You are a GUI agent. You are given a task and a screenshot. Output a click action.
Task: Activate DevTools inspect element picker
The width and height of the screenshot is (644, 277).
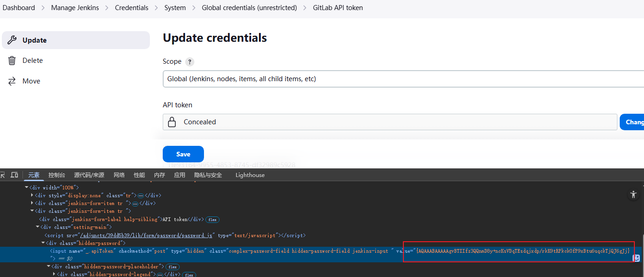(2, 175)
